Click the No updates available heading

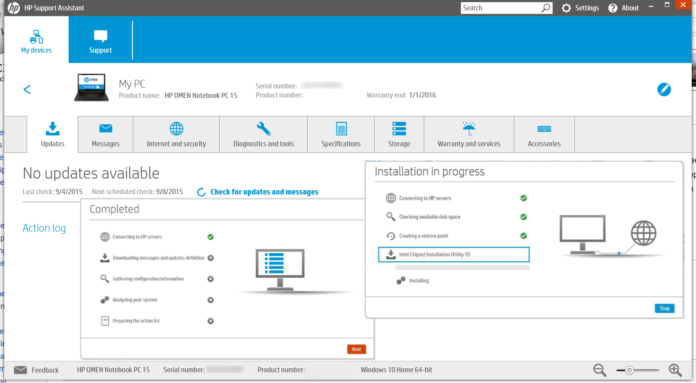click(91, 173)
